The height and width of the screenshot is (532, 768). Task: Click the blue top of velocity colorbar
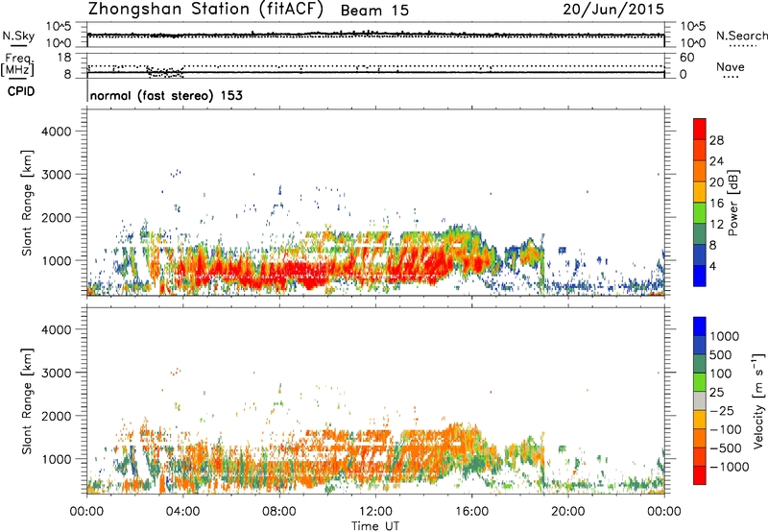[700, 326]
